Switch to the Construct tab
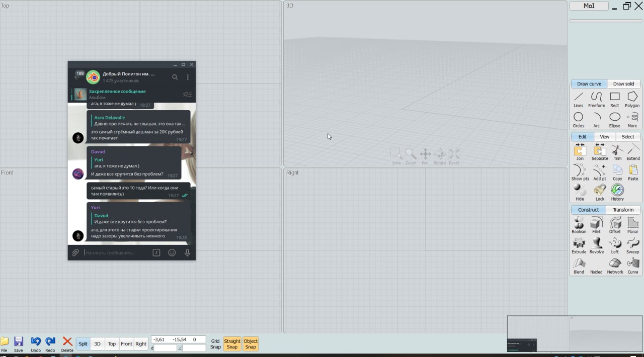The image size is (644, 357). click(589, 210)
